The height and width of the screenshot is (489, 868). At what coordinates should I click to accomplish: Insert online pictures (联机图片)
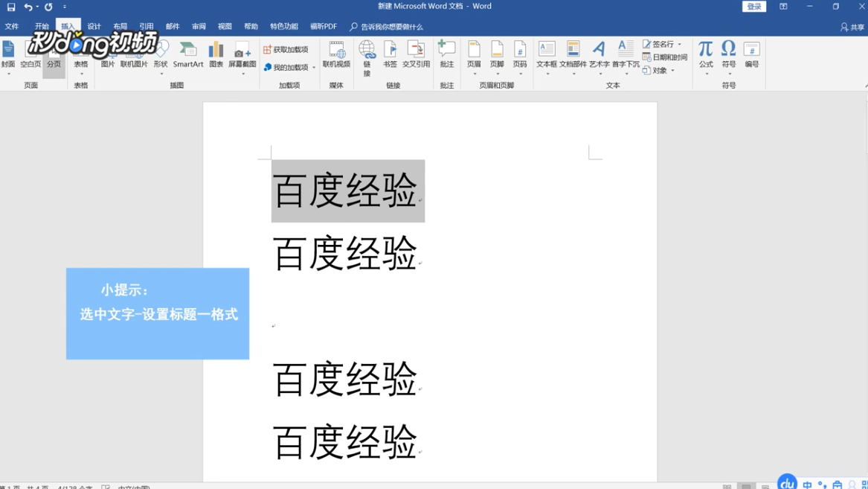click(134, 54)
